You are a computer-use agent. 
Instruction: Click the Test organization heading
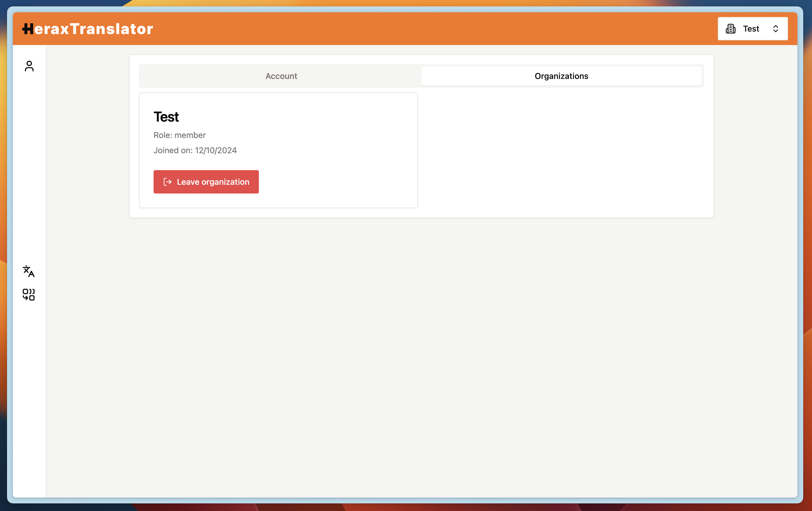(166, 117)
